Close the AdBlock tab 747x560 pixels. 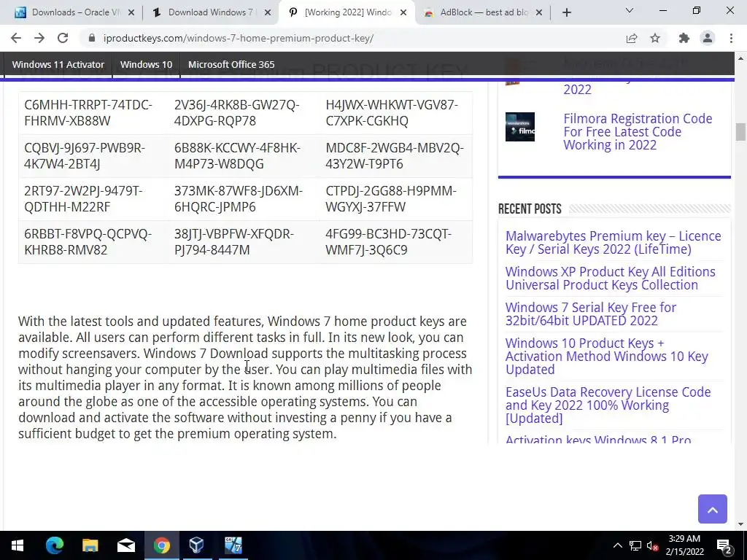click(x=539, y=12)
